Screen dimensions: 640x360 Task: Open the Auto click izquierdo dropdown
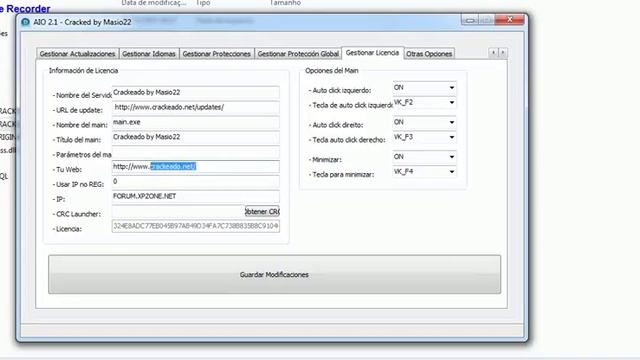coord(424,87)
